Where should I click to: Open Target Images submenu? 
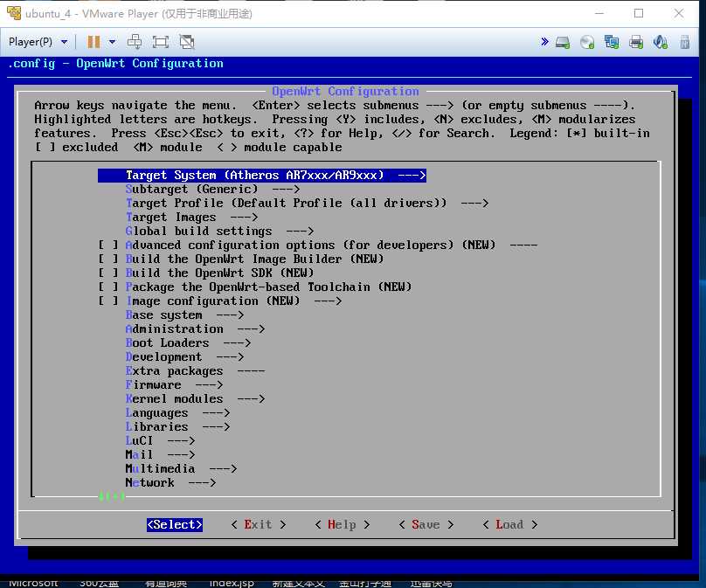192,217
